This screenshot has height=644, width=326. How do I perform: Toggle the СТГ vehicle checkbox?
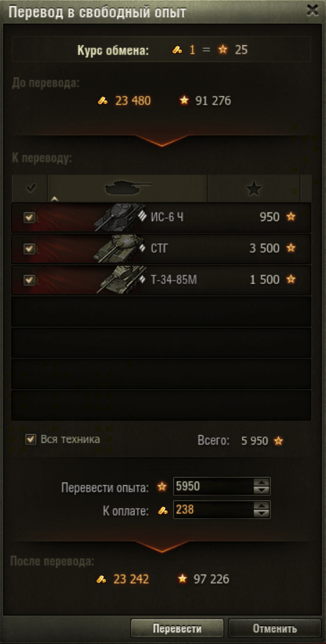tap(29, 248)
